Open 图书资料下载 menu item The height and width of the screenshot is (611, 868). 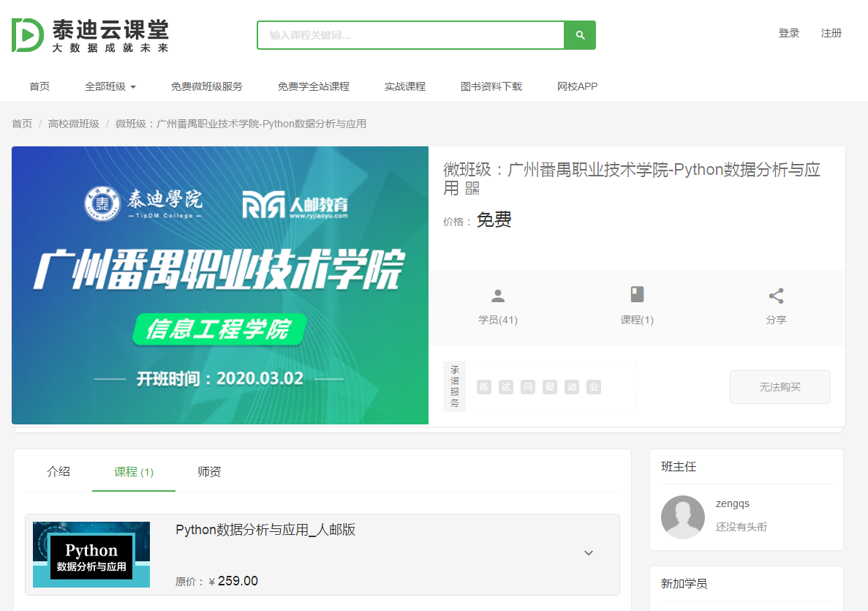[491, 86]
